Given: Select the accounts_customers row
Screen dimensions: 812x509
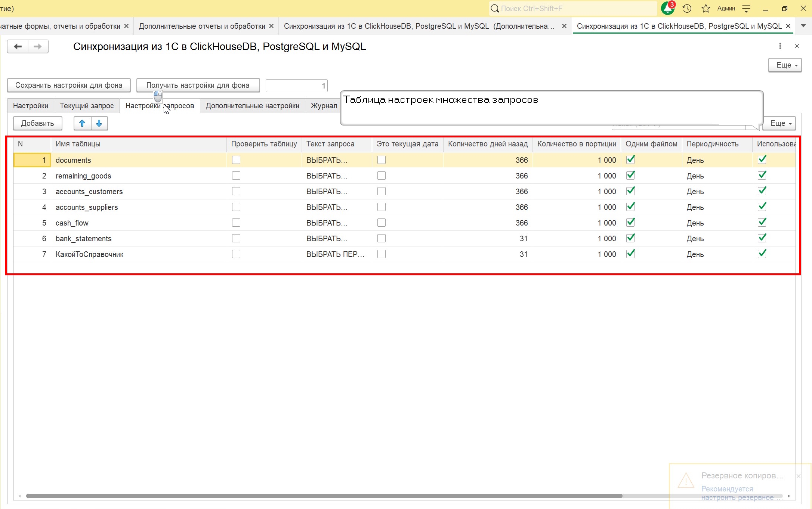Looking at the screenshot, I should click(404, 192).
